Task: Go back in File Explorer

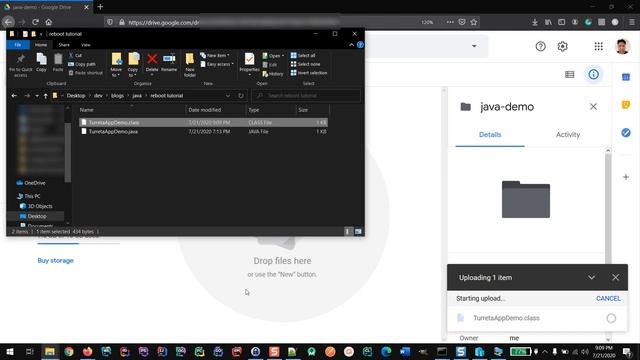Action: (x=14, y=96)
